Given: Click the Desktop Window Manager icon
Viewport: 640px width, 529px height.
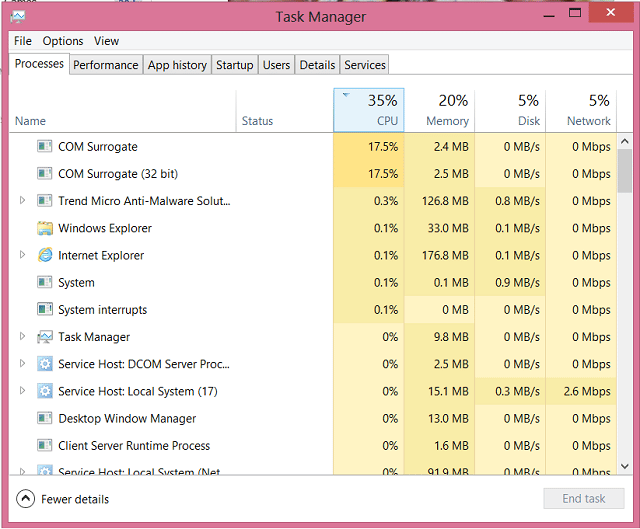Looking at the screenshot, I should [x=44, y=418].
